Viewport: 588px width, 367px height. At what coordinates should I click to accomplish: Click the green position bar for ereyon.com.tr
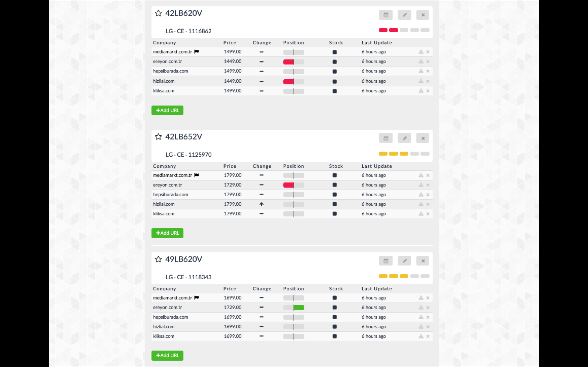pyautogui.click(x=299, y=308)
